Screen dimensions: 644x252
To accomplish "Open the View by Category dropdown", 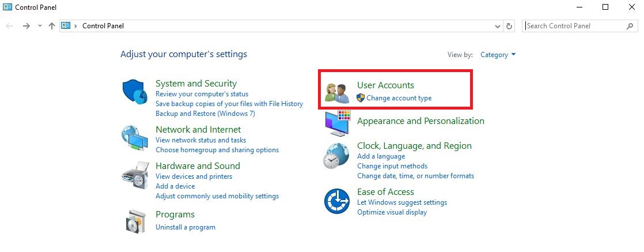I will click(x=498, y=55).
